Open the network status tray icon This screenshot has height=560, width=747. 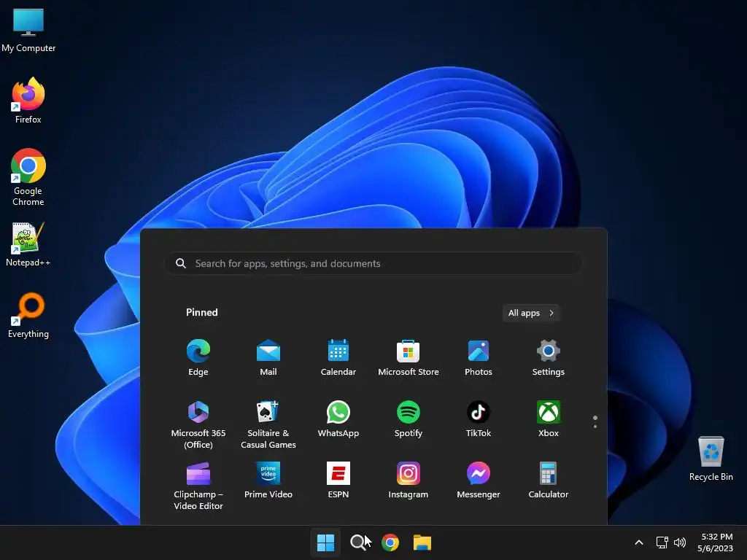click(x=662, y=542)
